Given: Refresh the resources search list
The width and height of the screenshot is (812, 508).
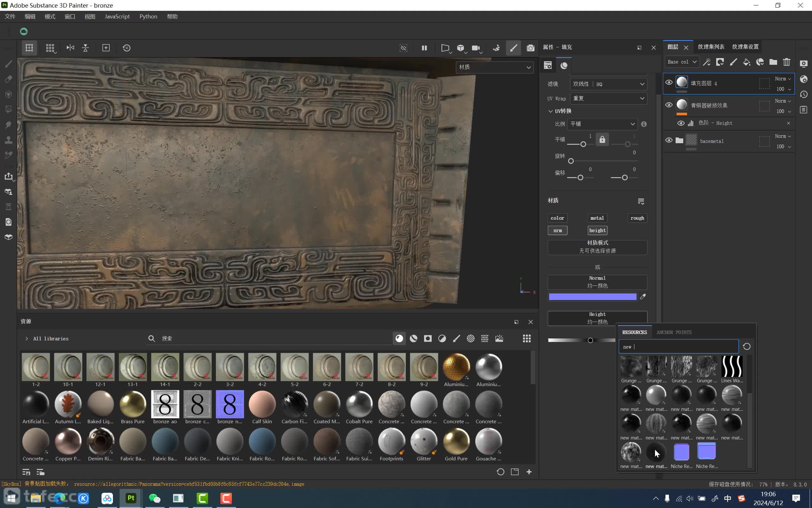Looking at the screenshot, I should point(747,346).
